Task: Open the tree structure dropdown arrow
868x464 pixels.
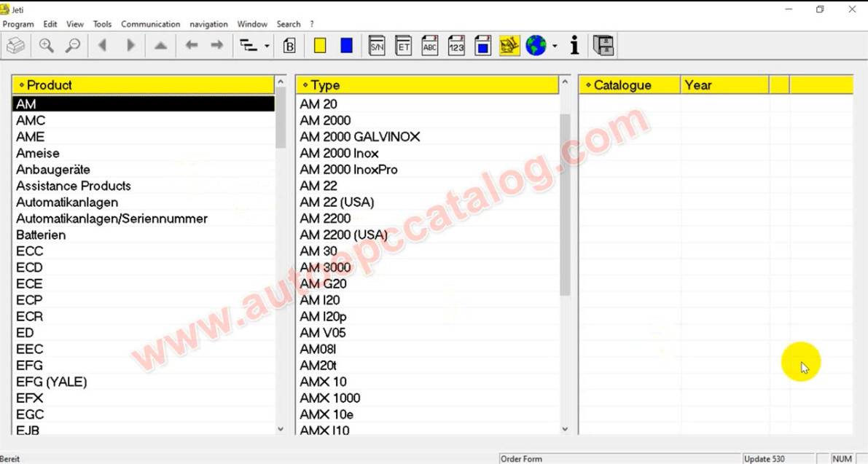Action: point(267,46)
